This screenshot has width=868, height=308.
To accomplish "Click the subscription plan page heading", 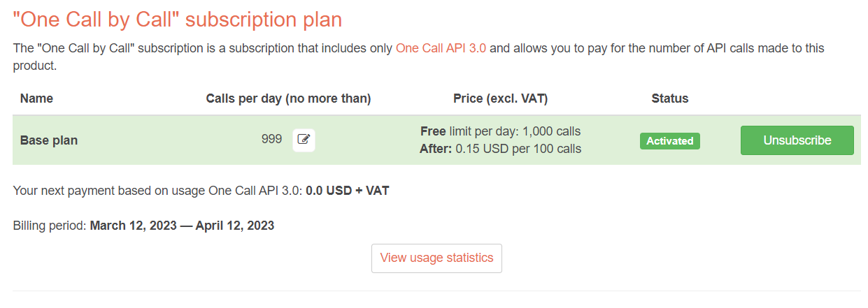I will [x=178, y=19].
